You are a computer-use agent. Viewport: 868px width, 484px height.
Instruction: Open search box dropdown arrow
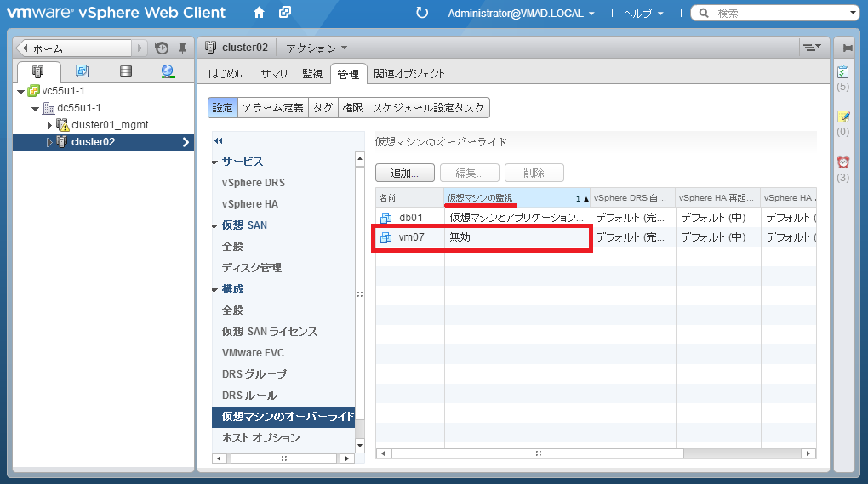coord(853,13)
